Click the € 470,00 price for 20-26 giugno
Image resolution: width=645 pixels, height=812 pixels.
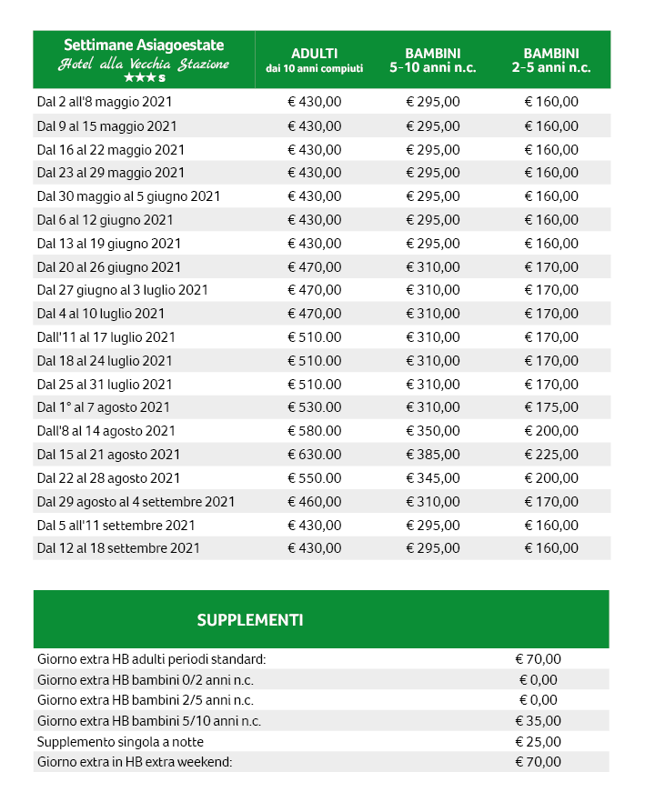coord(315,267)
